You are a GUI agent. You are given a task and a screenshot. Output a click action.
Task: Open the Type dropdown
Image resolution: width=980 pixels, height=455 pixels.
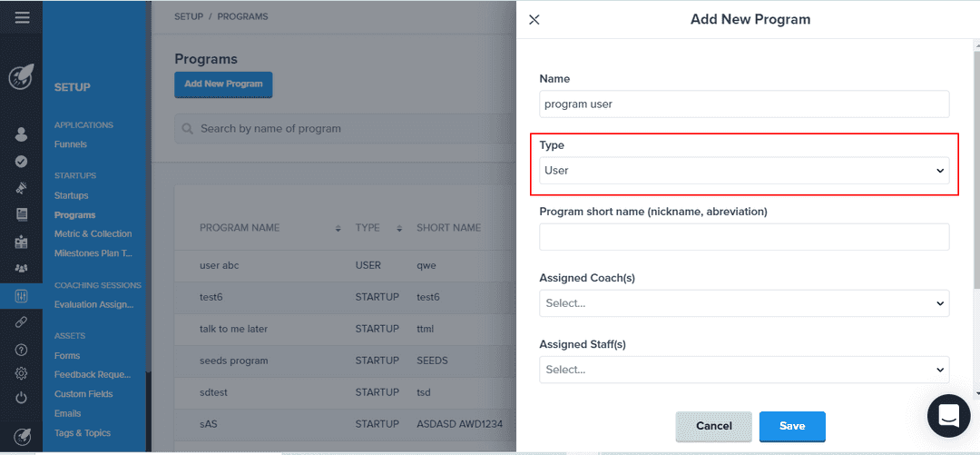tap(744, 170)
